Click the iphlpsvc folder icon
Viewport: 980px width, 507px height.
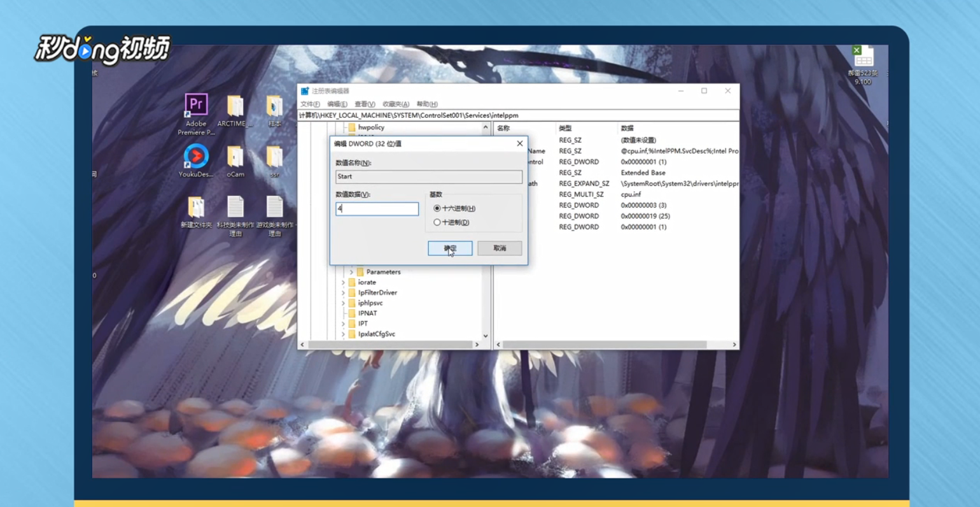click(352, 303)
